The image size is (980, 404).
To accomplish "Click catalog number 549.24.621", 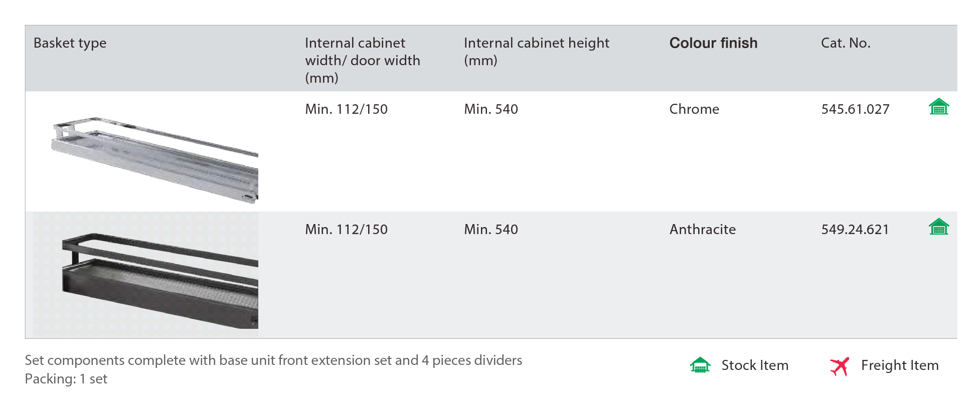I will tap(855, 230).
